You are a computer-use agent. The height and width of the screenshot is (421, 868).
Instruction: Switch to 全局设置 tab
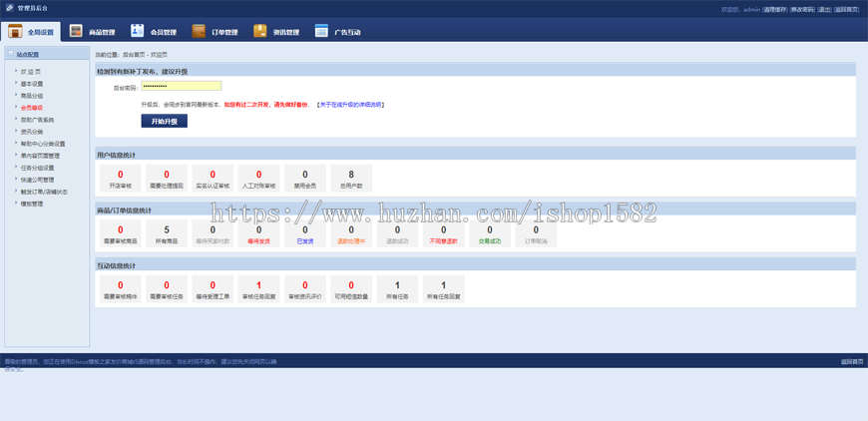click(x=31, y=32)
